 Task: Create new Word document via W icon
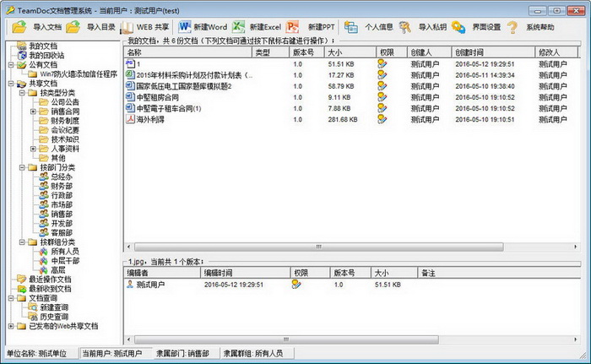(184, 27)
